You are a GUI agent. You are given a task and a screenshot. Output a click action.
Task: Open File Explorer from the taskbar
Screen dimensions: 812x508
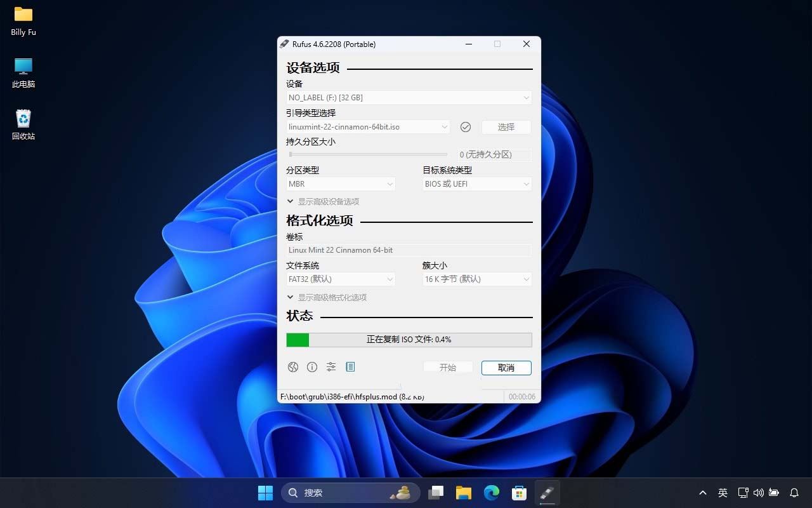pos(463,492)
